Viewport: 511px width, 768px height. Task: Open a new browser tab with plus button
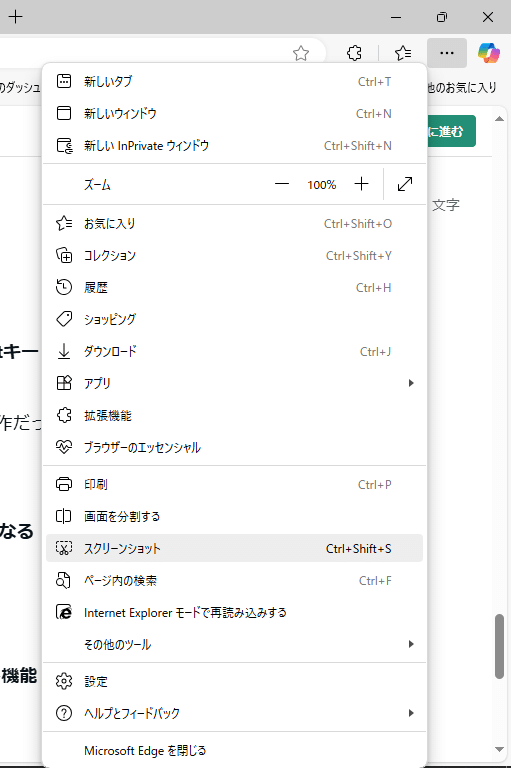point(16,17)
